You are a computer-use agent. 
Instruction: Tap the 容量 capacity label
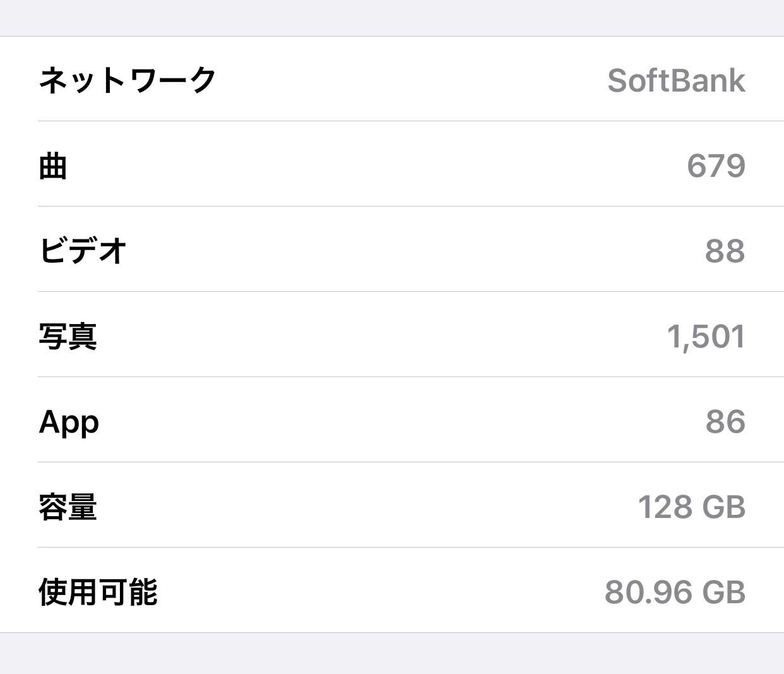tap(68, 507)
